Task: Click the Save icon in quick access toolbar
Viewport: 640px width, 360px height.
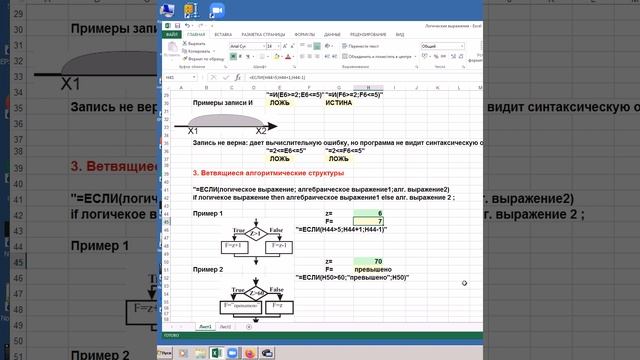Action: point(177,25)
